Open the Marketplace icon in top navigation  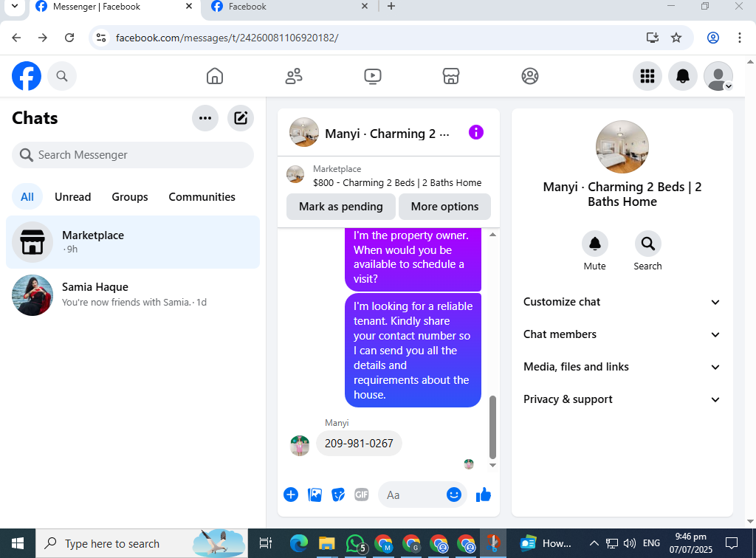pyautogui.click(x=451, y=76)
